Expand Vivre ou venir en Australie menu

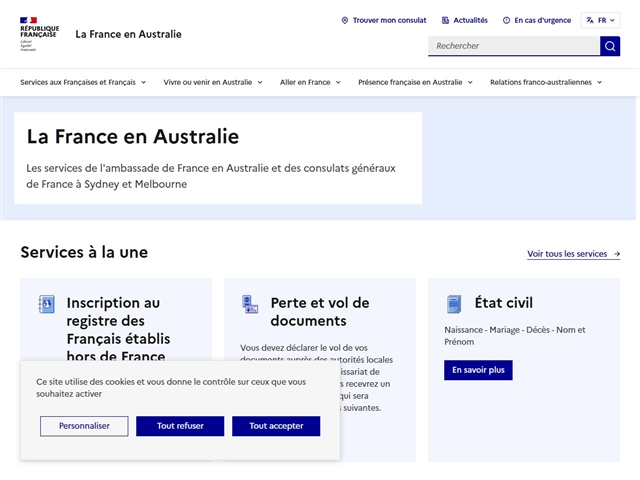click(213, 82)
